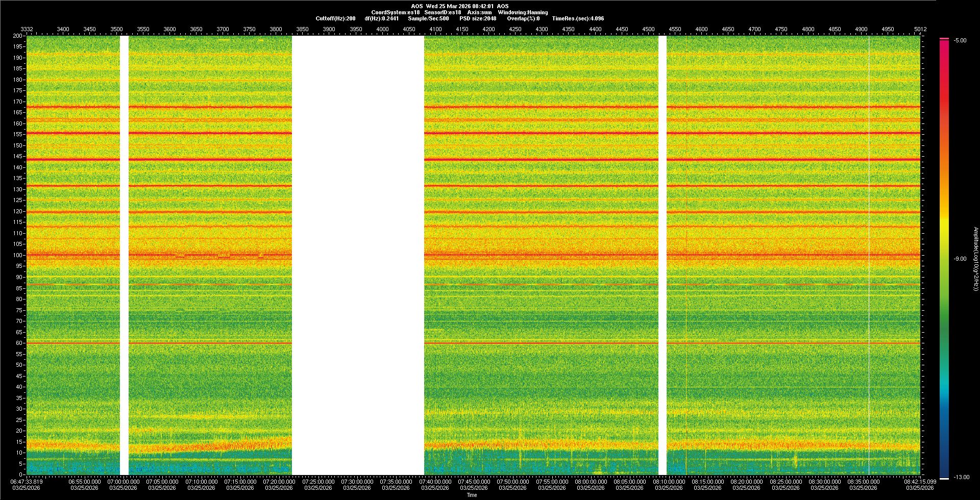Screen dimensions: 980x500
Task: Click the Cuttoff(Hz):200 parameter
Action: point(335,18)
